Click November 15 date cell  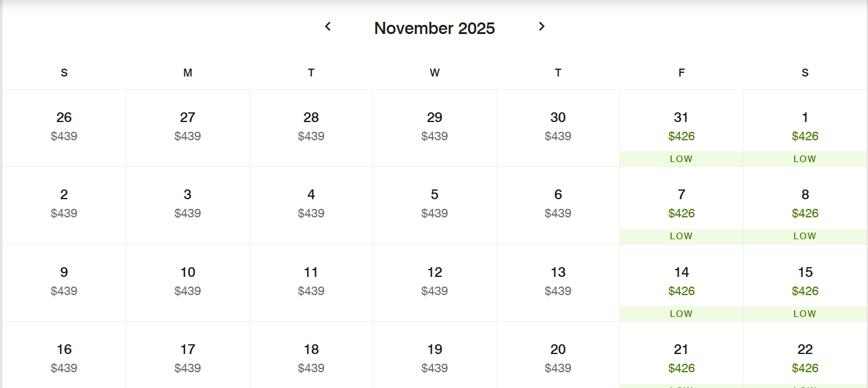pyautogui.click(x=805, y=283)
